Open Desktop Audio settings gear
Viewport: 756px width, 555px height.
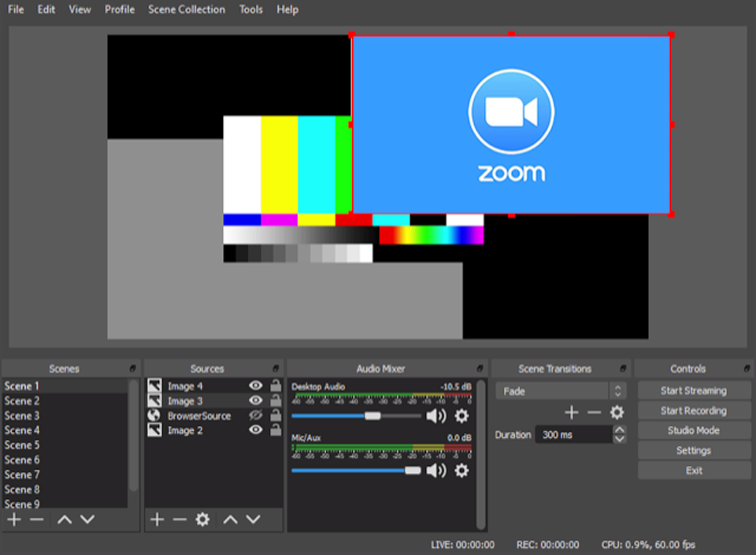click(x=461, y=416)
